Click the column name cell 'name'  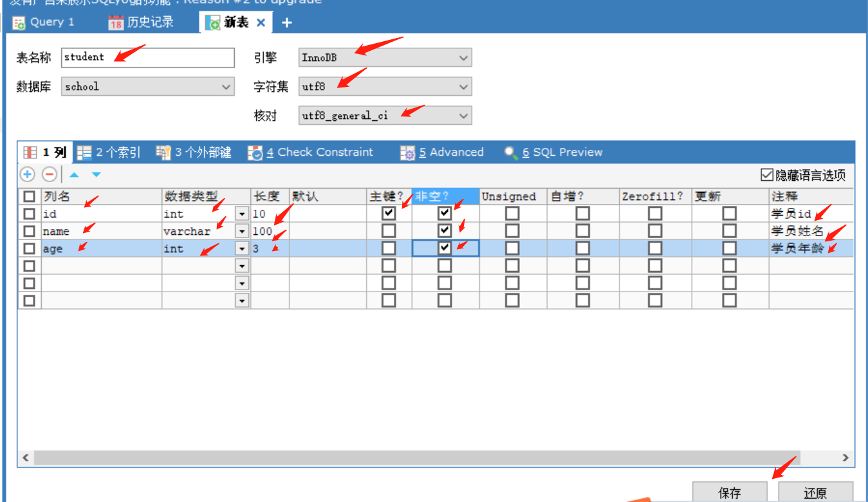(101, 231)
